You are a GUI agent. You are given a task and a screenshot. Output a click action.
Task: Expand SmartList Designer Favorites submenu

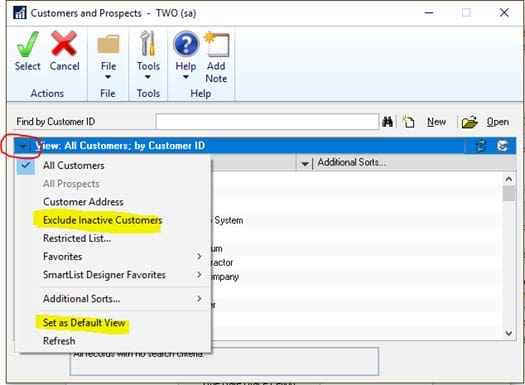(199, 275)
